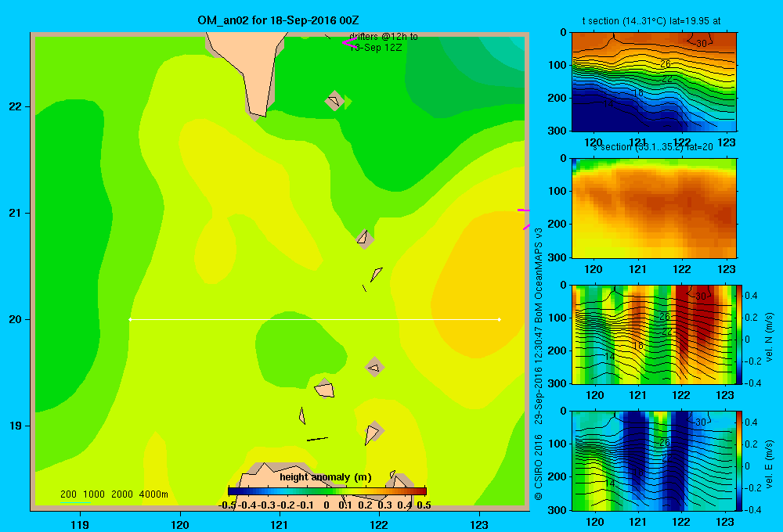Click the 0.5 tick on height anomaly colour bar

point(424,505)
